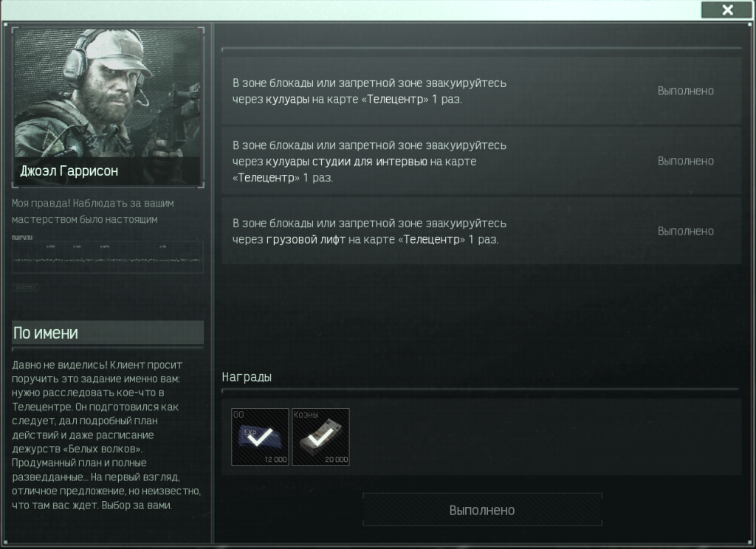This screenshot has height=549, width=756.
Task: Click Выполнено status of the грузовой лифт objective
Action: (x=685, y=232)
